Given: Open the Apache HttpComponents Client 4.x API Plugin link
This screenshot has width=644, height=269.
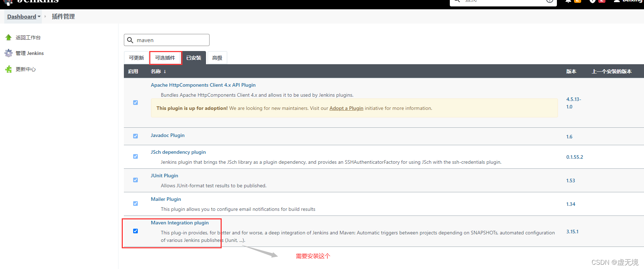Looking at the screenshot, I should click(x=203, y=85).
